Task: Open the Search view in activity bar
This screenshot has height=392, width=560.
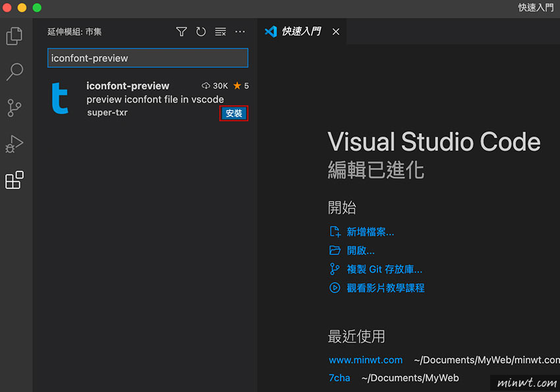Action: click(x=14, y=72)
